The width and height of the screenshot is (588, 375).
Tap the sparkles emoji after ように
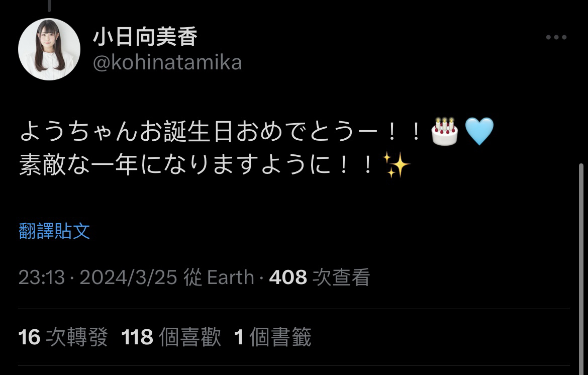pyautogui.click(x=397, y=164)
